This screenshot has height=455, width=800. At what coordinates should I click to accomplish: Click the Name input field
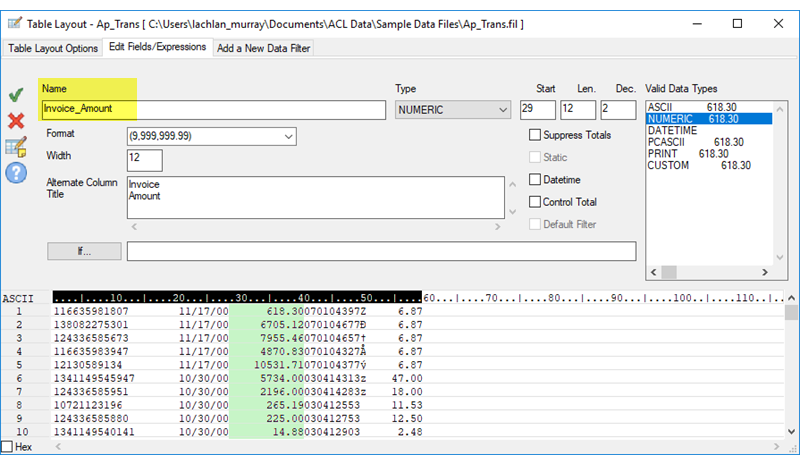tap(213, 110)
